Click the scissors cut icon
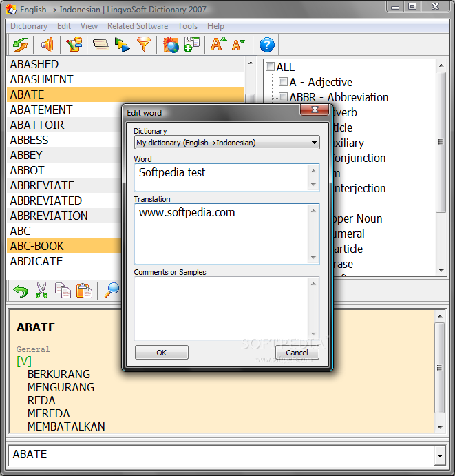This screenshot has height=476, width=455. coord(41,291)
